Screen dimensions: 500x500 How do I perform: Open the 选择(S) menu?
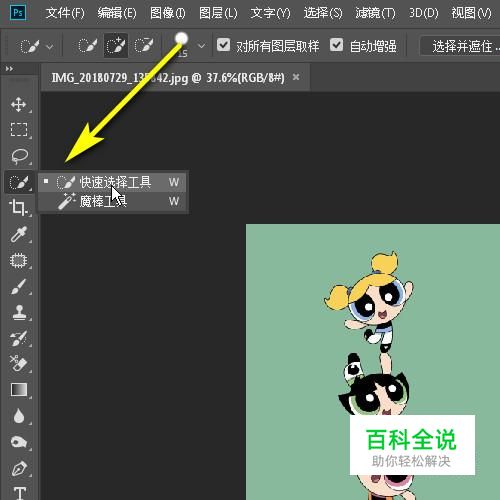point(323,13)
